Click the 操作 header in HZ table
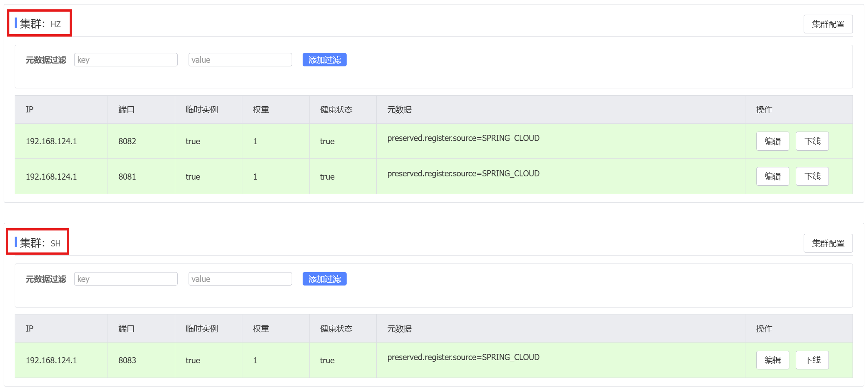868x391 pixels. click(764, 110)
